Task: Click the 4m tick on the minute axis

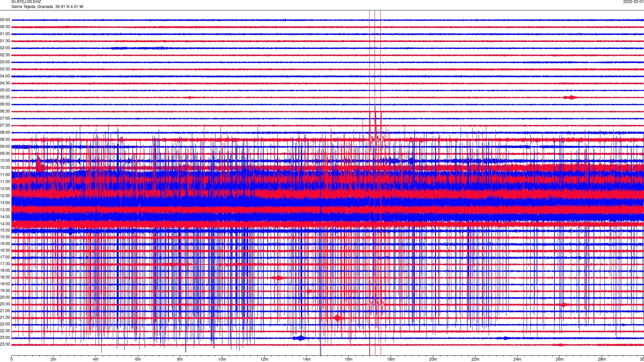Action: click(x=96, y=359)
